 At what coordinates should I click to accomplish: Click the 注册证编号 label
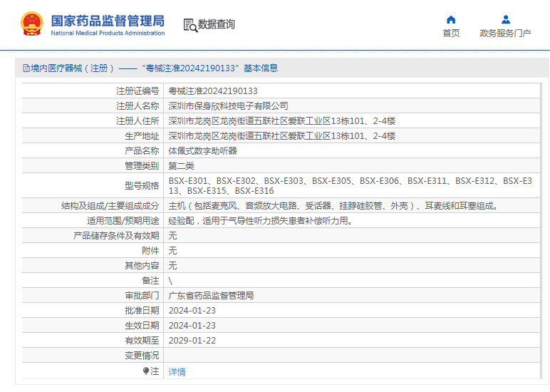click(x=137, y=91)
